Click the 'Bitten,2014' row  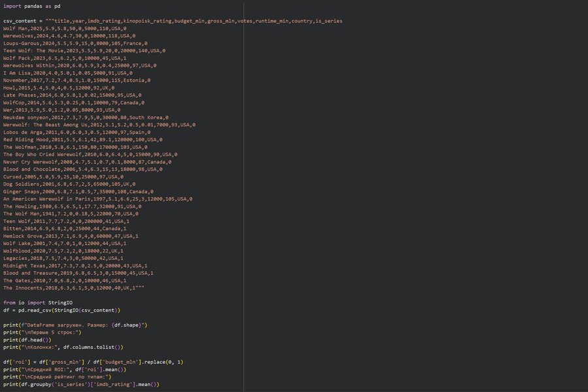(65, 229)
